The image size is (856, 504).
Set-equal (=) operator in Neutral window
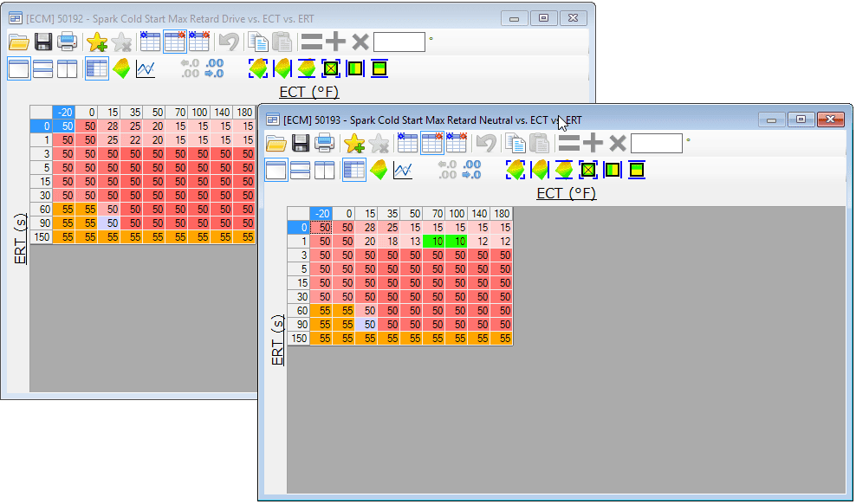tap(569, 144)
